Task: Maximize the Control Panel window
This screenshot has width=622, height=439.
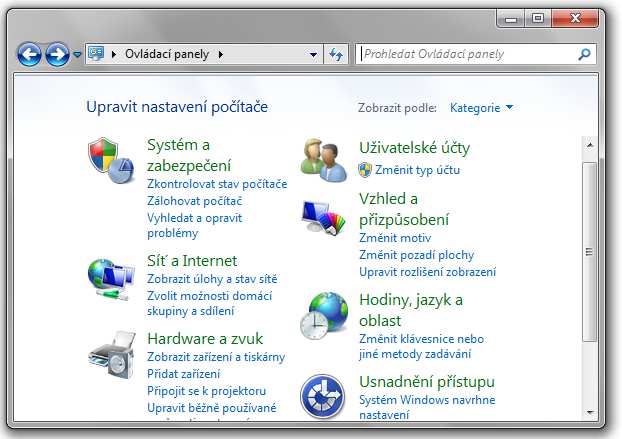Action: tap(538, 19)
